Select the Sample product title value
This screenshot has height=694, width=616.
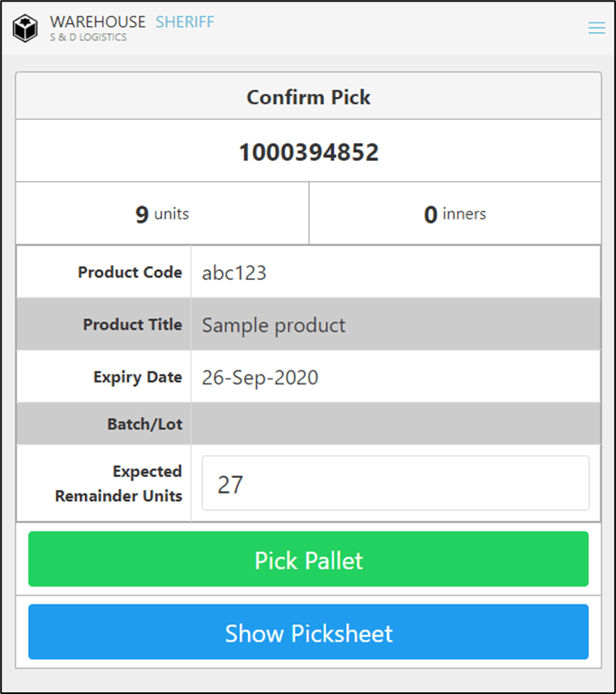point(274,325)
